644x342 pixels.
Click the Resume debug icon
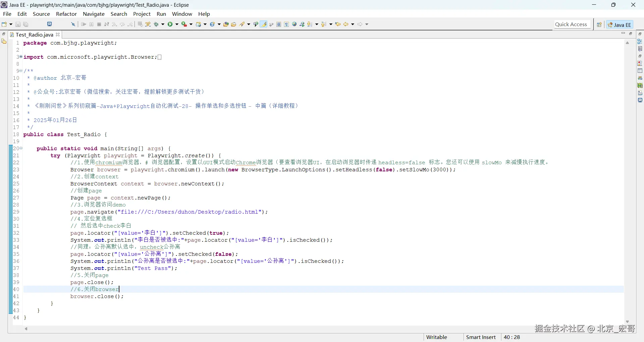point(84,24)
